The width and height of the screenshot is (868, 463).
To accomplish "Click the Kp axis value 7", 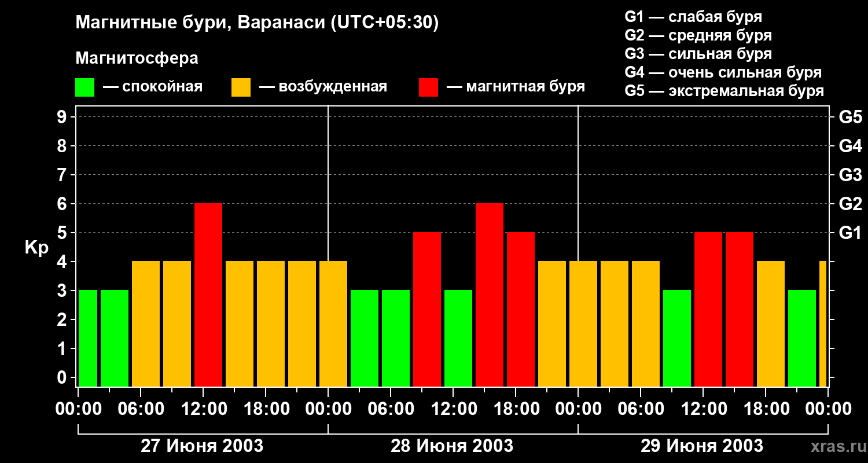I will [63, 175].
